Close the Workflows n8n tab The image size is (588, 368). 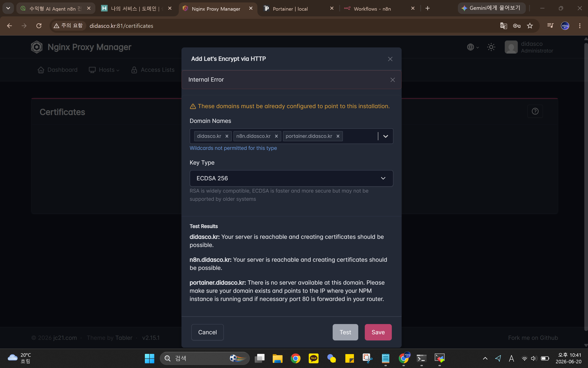pos(413,8)
